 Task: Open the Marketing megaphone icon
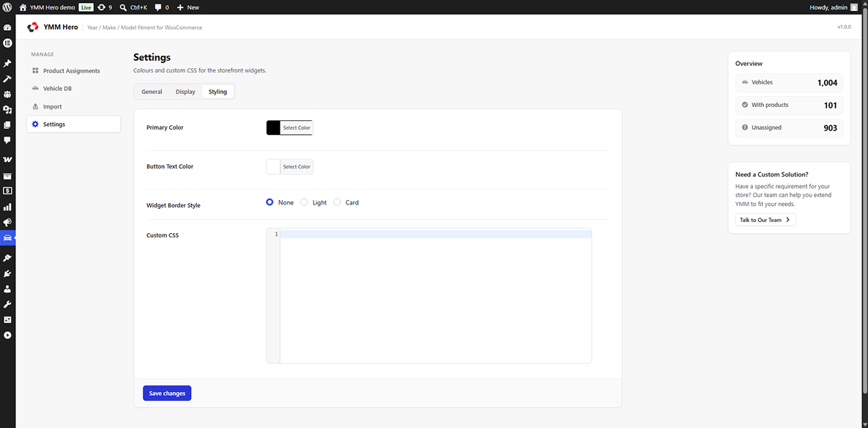[x=8, y=222]
